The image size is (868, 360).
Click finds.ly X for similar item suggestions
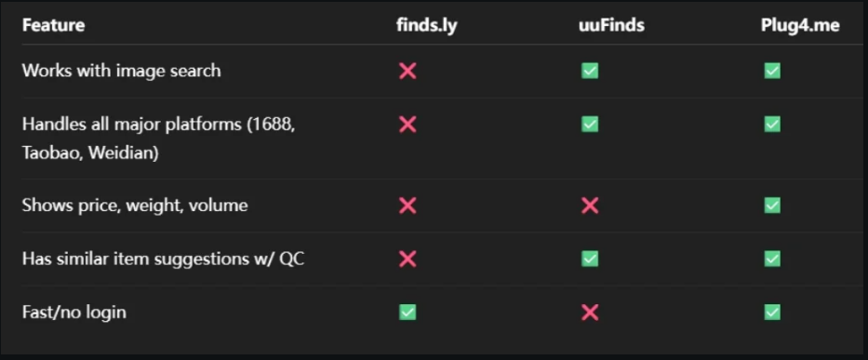click(x=407, y=259)
